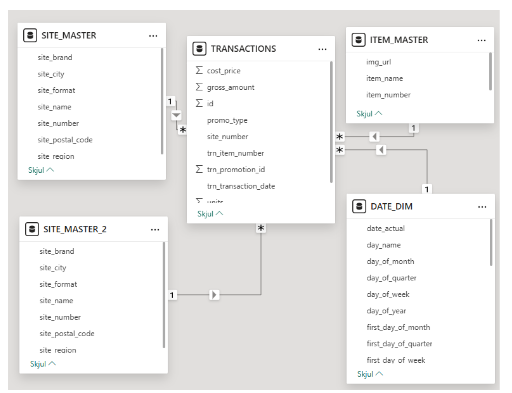Select site_city field in SITE_MASTER_2
512x393 pixels.
(53, 268)
